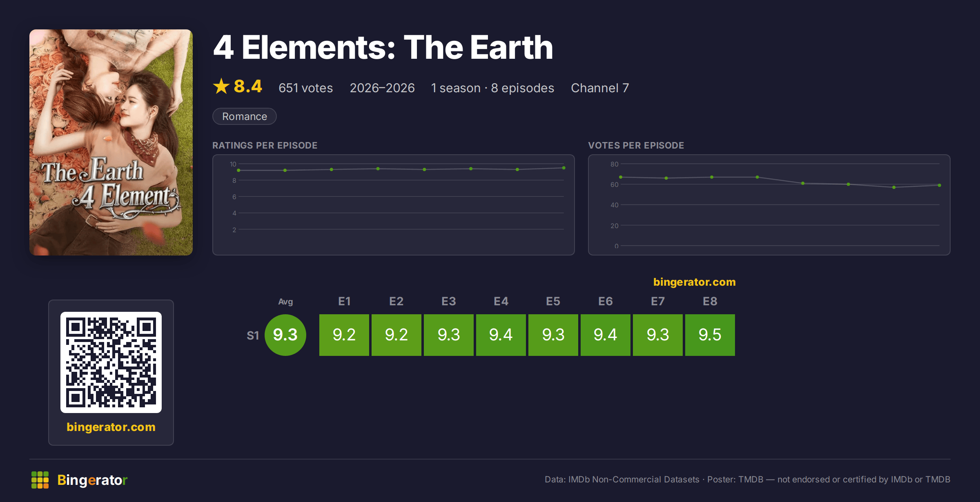Select the Romance genre tag
The width and height of the screenshot is (980, 502).
point(245,116)
